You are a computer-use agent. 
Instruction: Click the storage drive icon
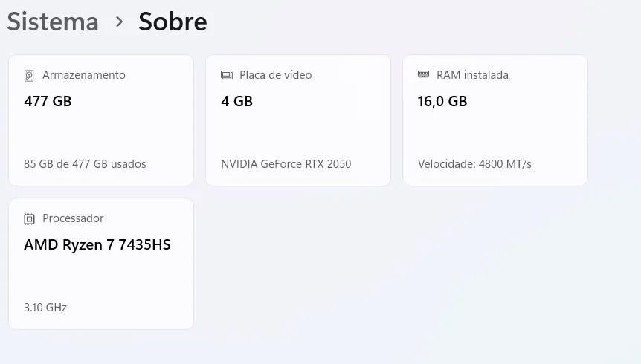(29, 76)
